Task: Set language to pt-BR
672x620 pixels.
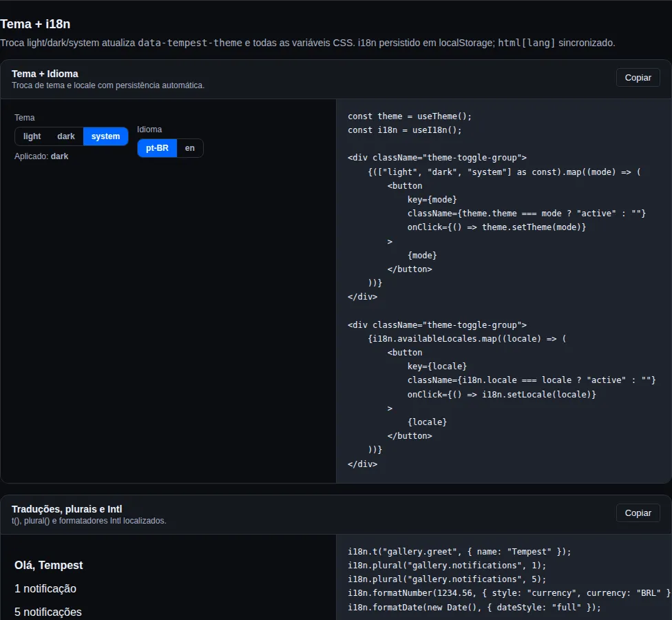Action: pos(157,148)
